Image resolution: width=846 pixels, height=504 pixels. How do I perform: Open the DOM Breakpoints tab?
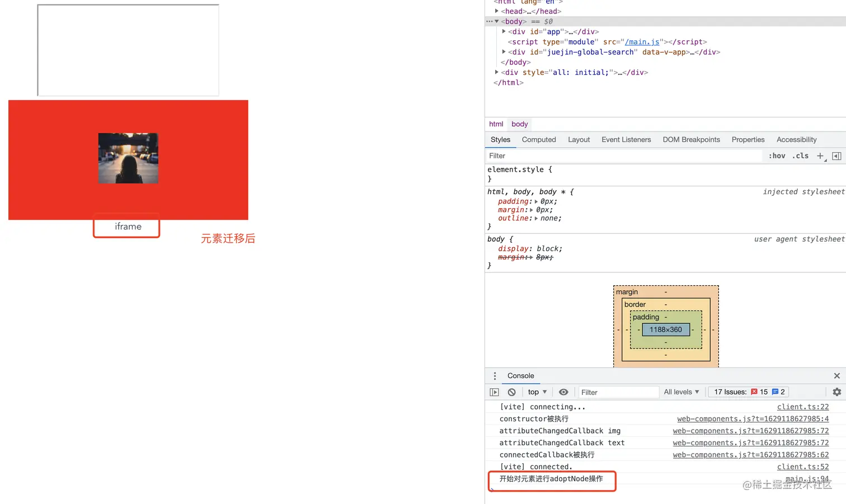point(691,140)
